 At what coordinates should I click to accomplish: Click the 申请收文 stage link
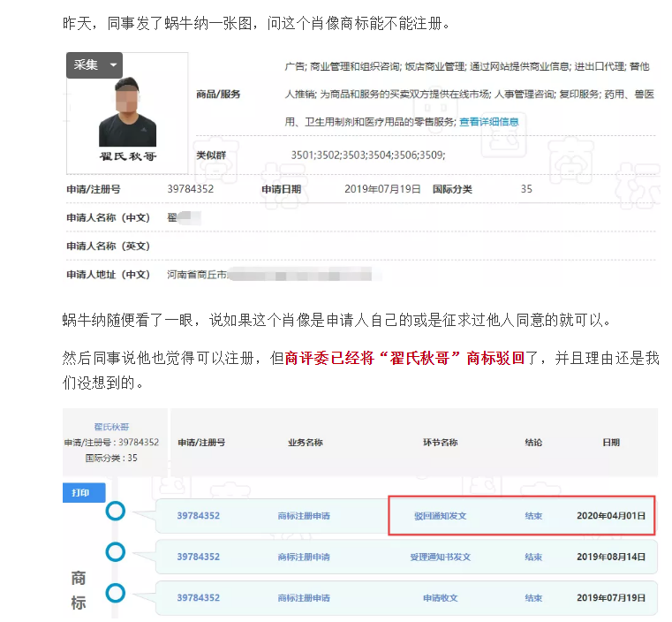point(440,598)
